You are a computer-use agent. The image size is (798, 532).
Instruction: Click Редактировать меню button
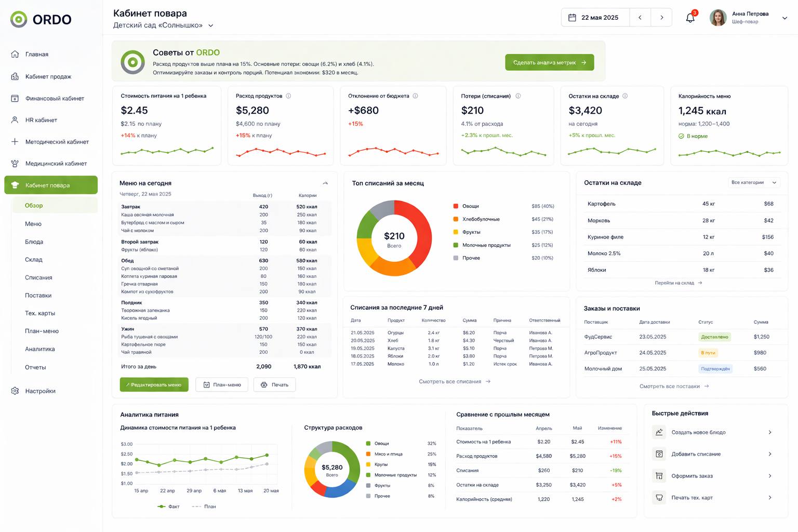point(154,384)
